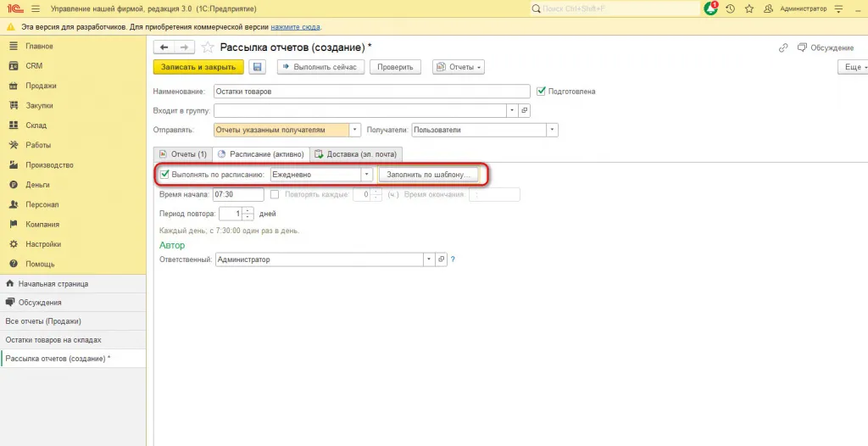
Task: Open the Получатели dropdown list
Action: click(x=552, y=131)
